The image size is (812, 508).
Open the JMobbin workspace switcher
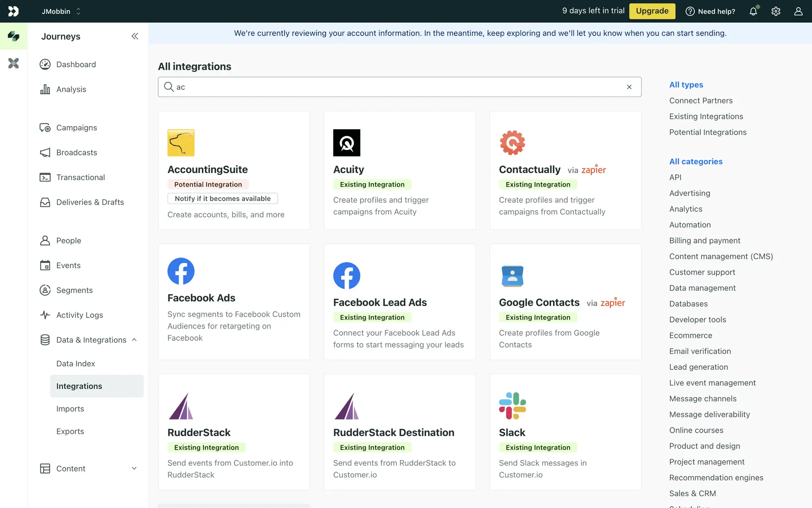click(x=61, y=11)
